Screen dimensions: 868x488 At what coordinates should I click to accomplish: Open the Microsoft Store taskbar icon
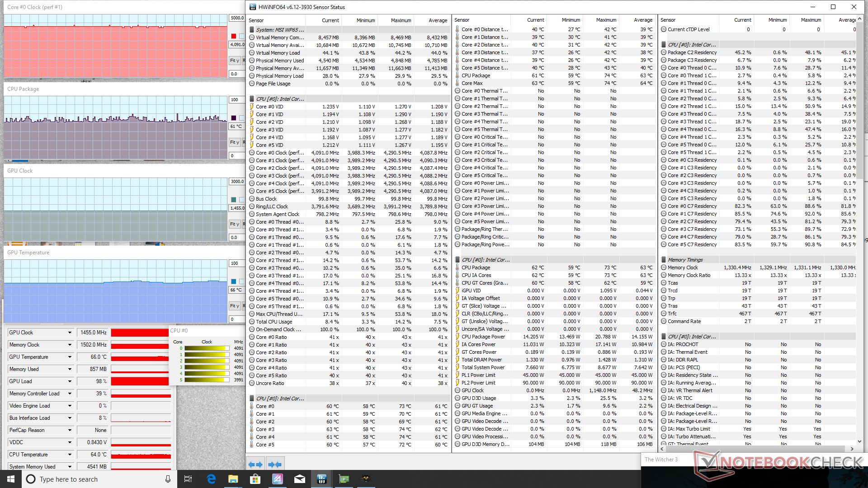[255, 479]
